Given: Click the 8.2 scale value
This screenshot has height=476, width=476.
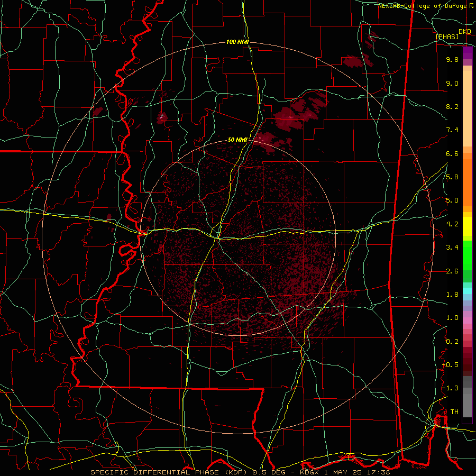Looking at the screenshot, I should pyautogui.click(x=452, y=106).
